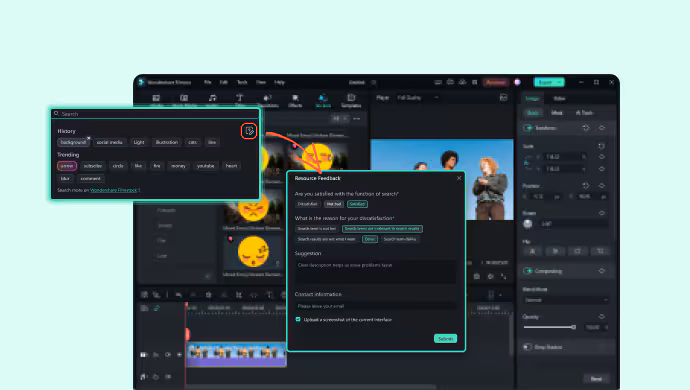Reset the Scale values
Viewport: 690px width, 390px height.
tap(602, 146)
